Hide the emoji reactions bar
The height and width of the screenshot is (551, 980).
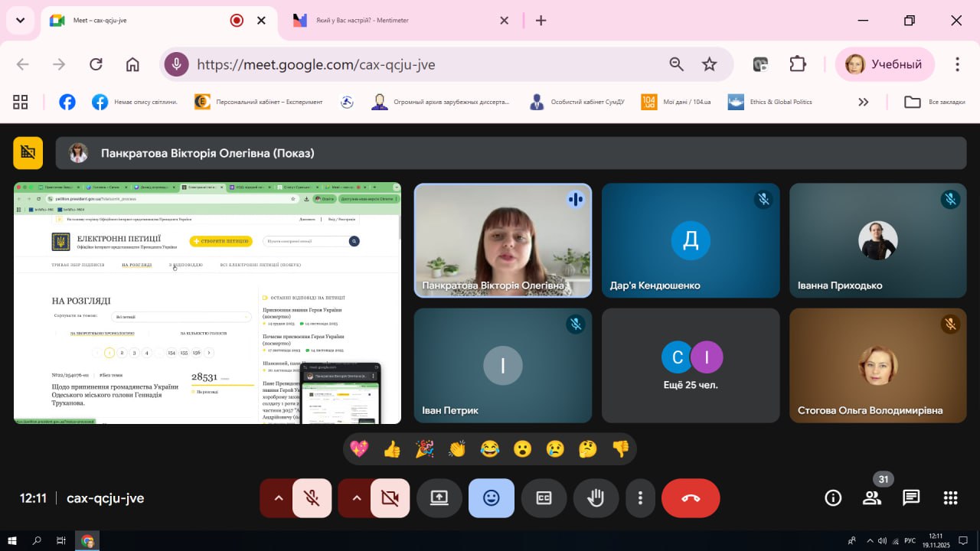(491, 498)
